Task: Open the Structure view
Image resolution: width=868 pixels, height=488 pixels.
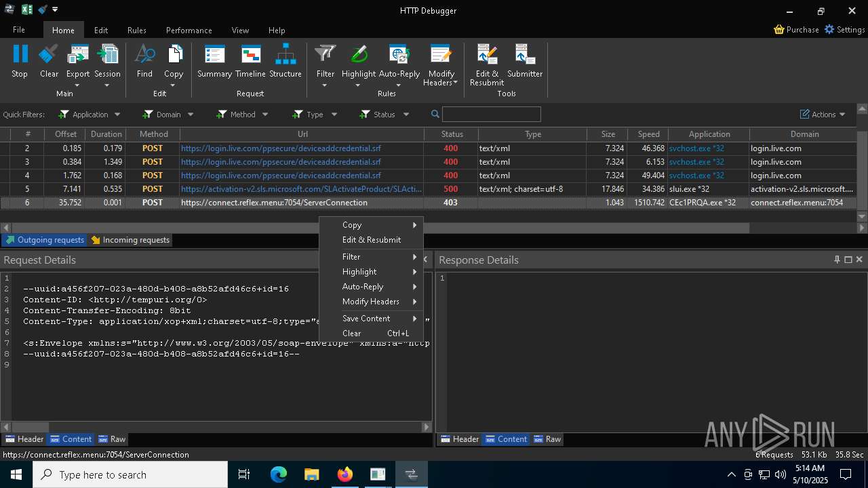Action: [x=285, y=55]
